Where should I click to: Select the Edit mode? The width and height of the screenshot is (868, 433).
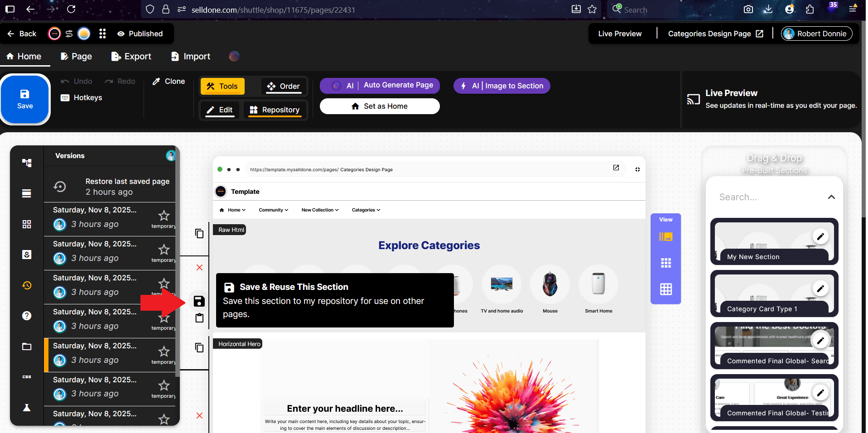click(220, 110)
